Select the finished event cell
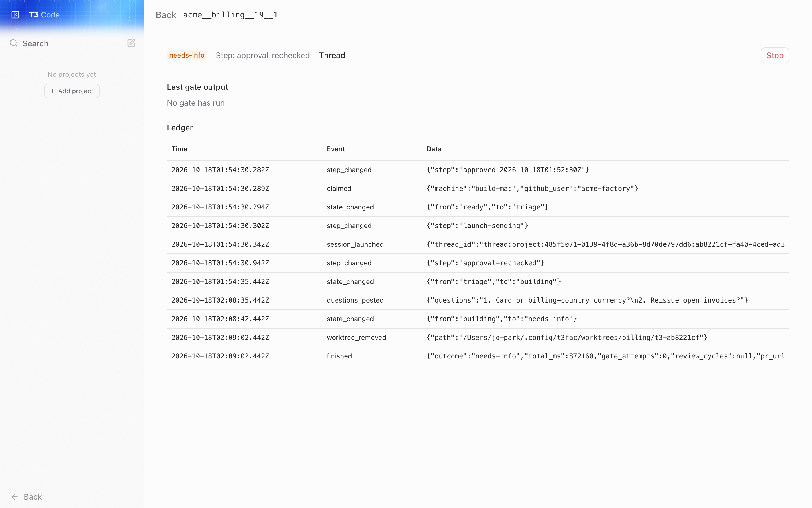 coord(339,356)
